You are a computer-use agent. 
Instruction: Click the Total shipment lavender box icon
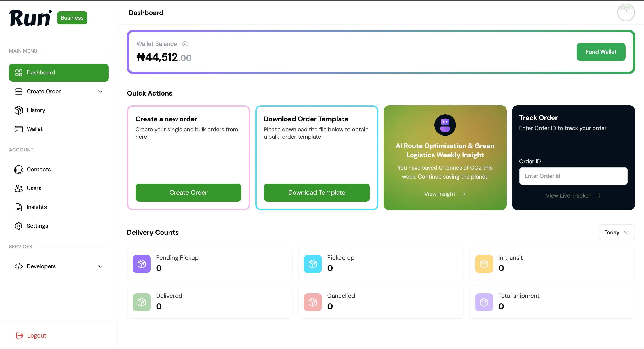click(x=484, y=302)
